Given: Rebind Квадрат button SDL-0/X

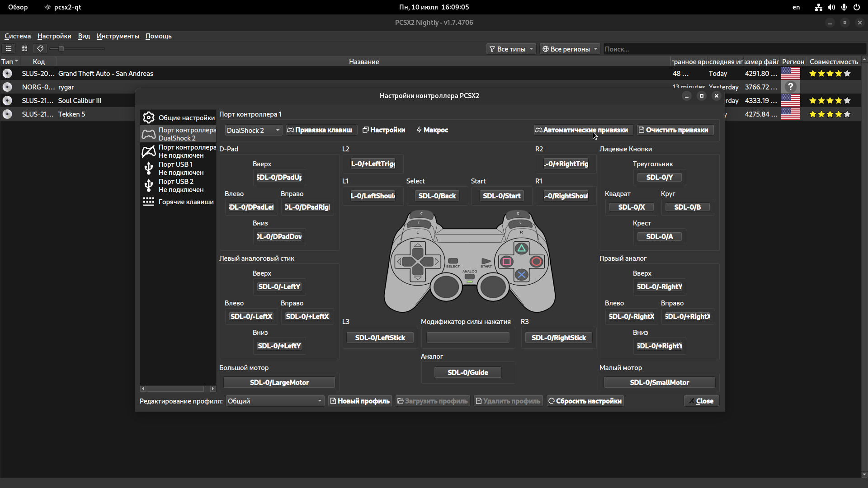Looking at the screenshot, I should 631,207.
